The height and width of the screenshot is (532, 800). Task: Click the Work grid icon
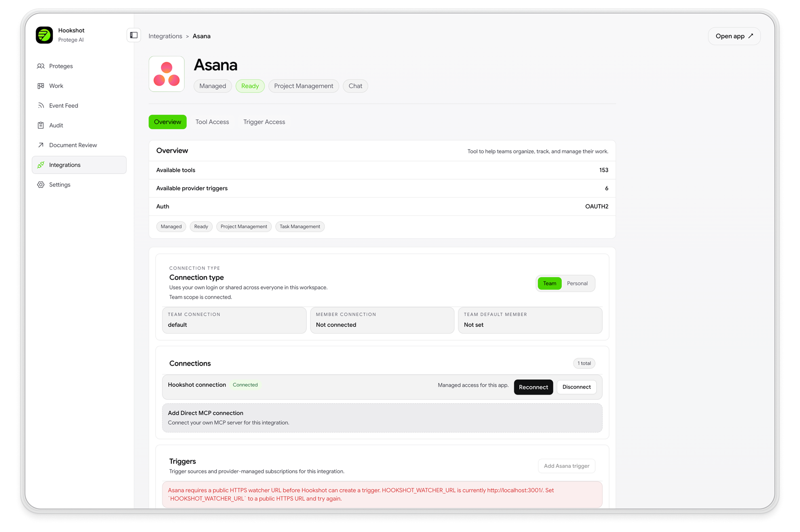41,86
